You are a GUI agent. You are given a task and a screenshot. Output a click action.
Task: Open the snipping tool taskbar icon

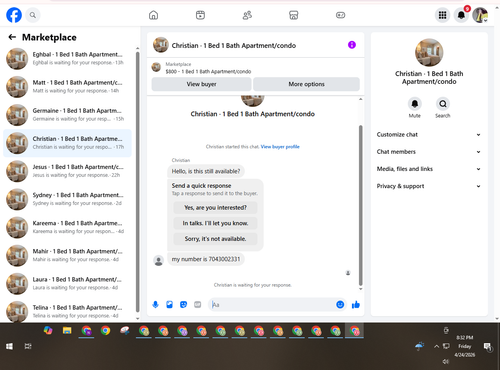tap(125, 330)
